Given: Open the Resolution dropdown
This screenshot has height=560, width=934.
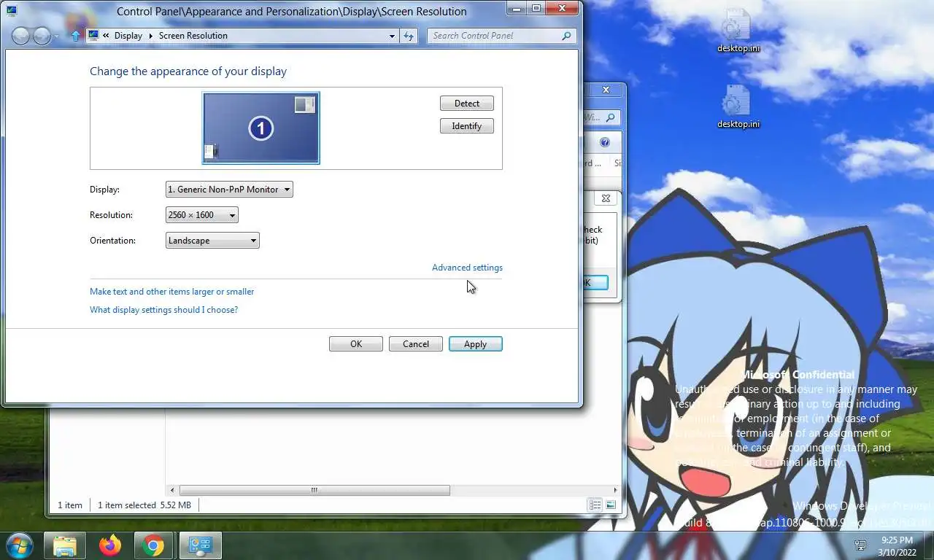Looking at the screenshot, I should click(201, 215).
